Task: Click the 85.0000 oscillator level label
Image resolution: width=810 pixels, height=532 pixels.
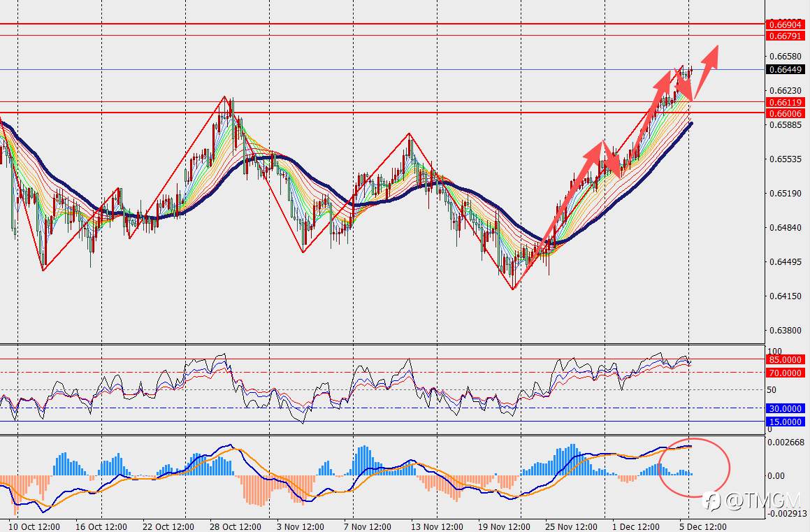Action: [x=786, y=359]
